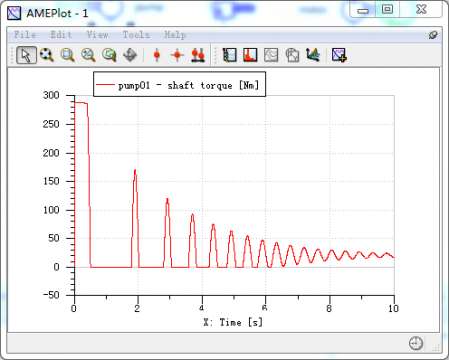Click the add new plot icon
449x360 pixels.
click(339, 55)
